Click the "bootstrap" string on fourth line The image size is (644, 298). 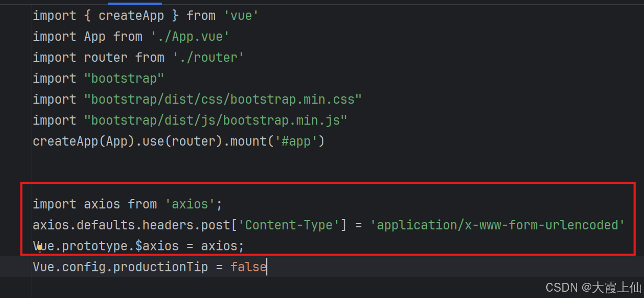[124, 79]
